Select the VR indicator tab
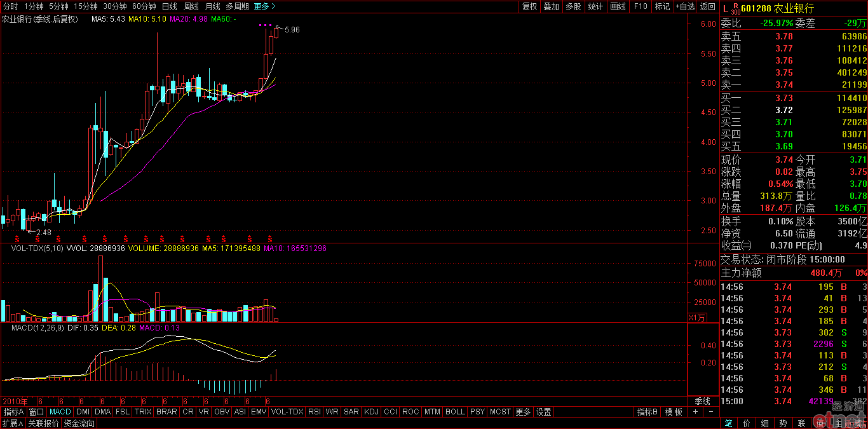Screen dimensions: 868x429 click(x=204, y=412)
